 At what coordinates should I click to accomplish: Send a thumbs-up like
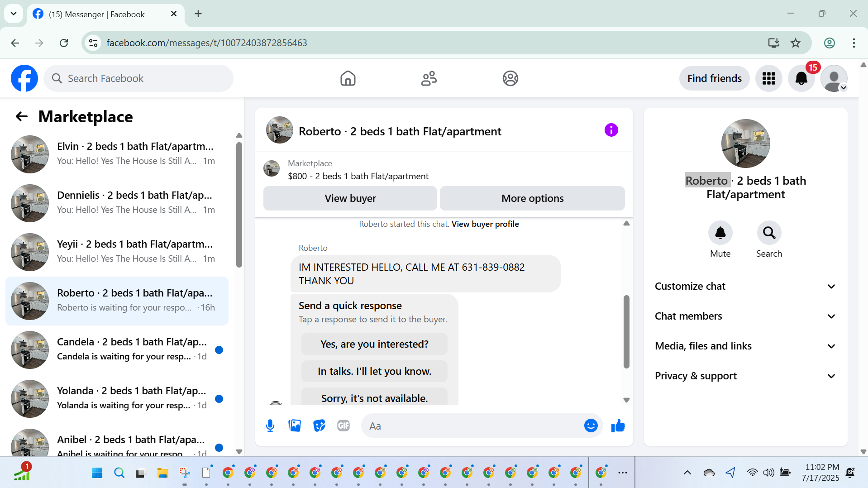[618, 426]
